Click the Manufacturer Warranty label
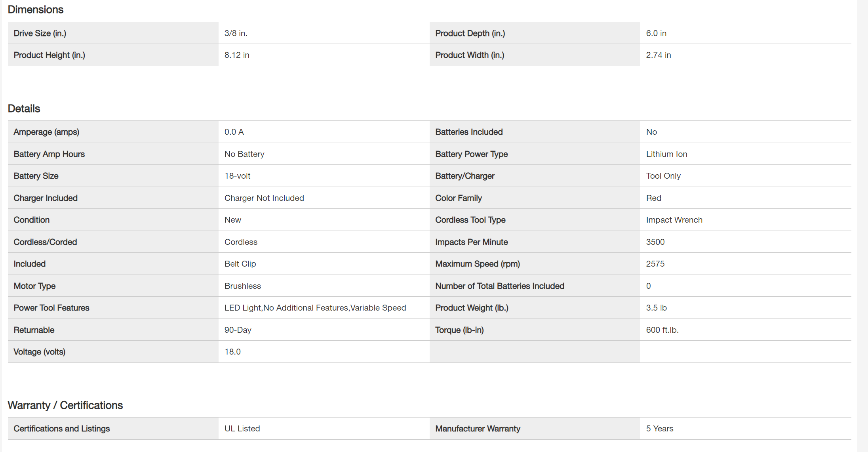The image size is (868, 452). [478, 429]
